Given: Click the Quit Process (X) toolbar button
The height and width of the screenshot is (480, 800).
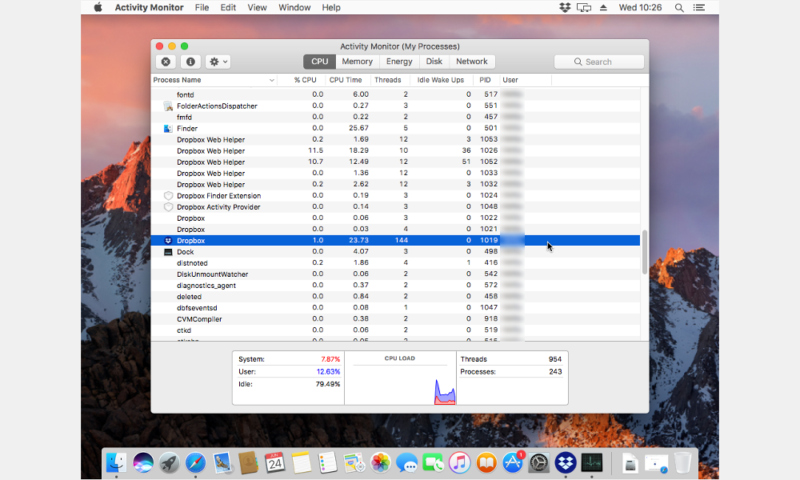Looking at the screenshot, I should point(166,62).
